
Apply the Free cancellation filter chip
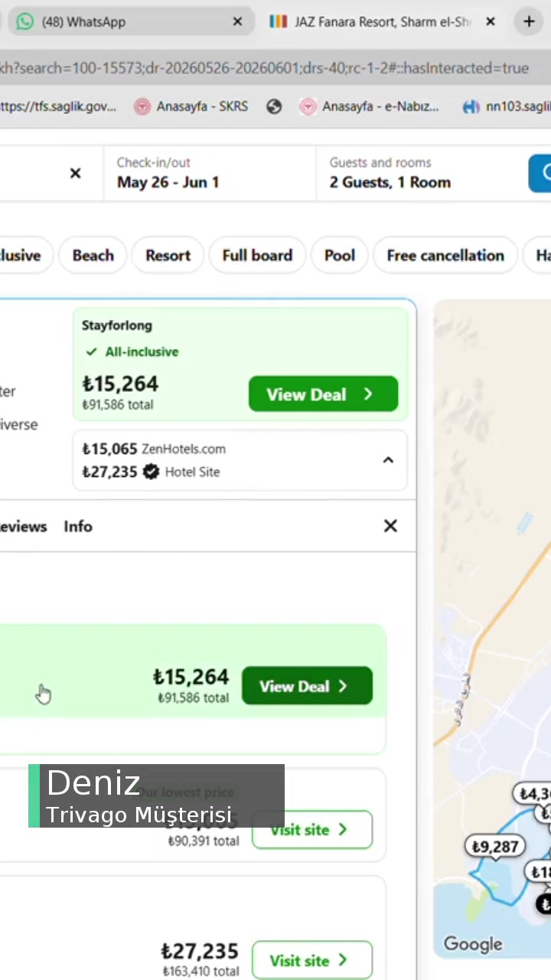click(445, 255)
